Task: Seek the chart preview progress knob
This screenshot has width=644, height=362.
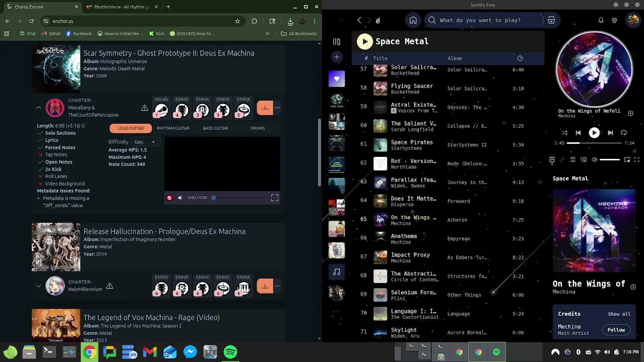Action: 213,198
